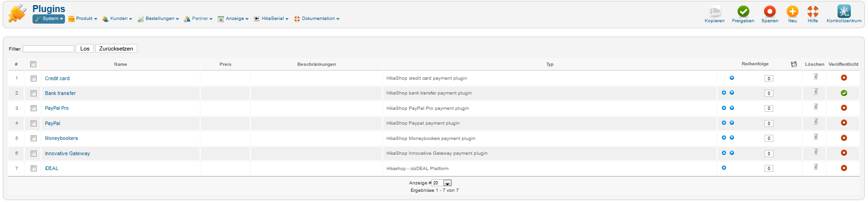Screen dimensions: 868x202
Task: Click the orange Neu plus icon
Action: tap(792, 12)
